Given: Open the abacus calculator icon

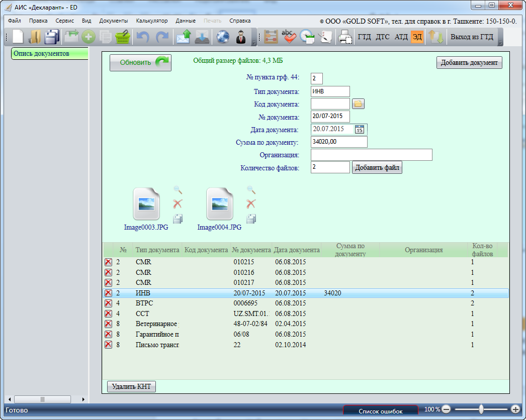Looking at the screenshot, I should 271,37.
